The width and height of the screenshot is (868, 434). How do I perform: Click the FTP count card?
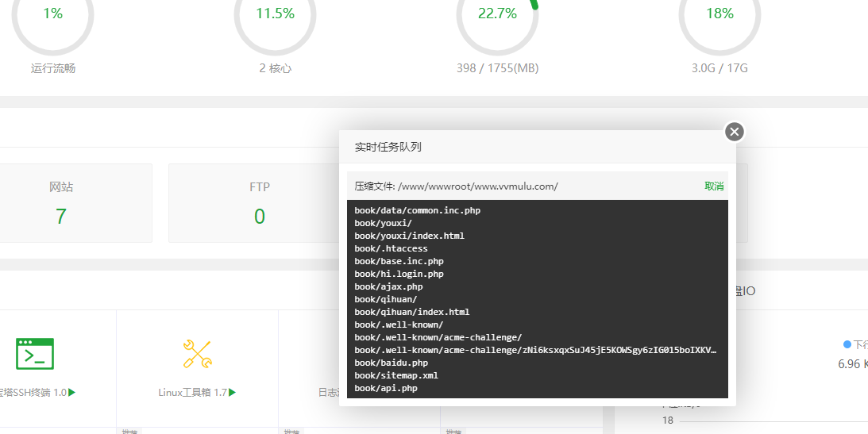point(259,203)
